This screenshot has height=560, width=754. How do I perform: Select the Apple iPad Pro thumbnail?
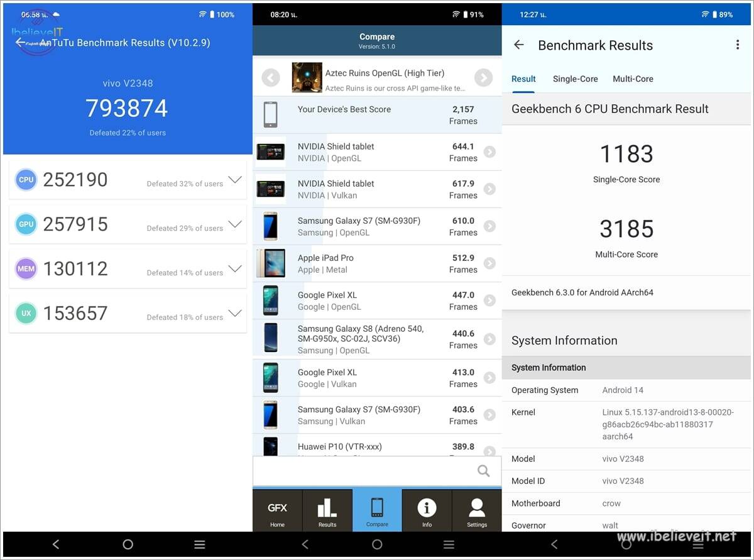270,263
